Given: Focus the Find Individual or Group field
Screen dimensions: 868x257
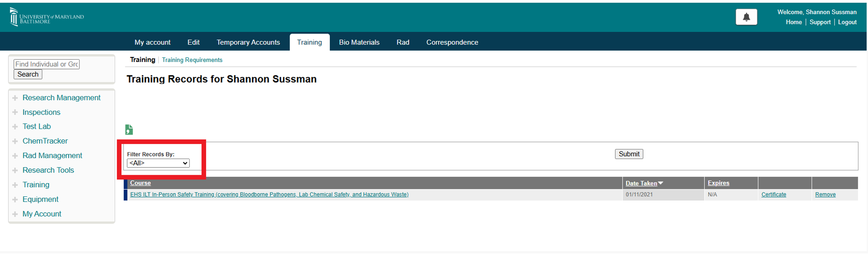Looking at the screenshot, I should click(46, 64).
